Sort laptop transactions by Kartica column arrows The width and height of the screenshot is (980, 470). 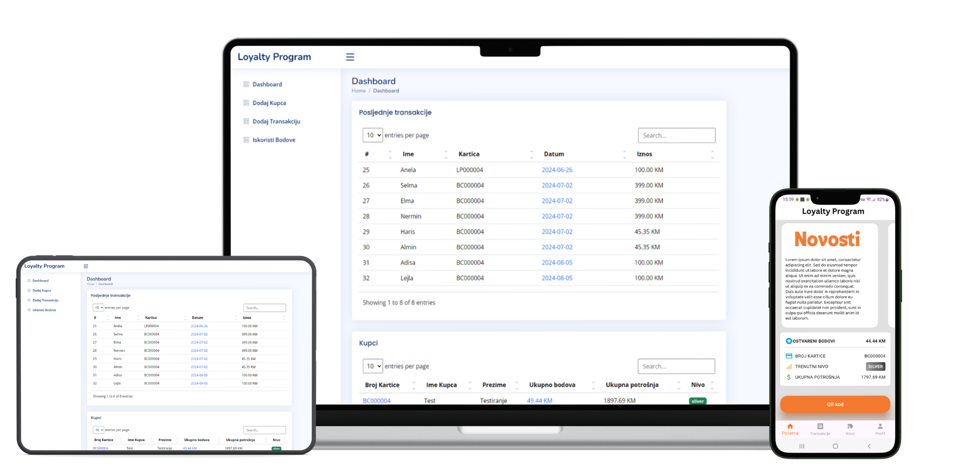click(531, 154)
